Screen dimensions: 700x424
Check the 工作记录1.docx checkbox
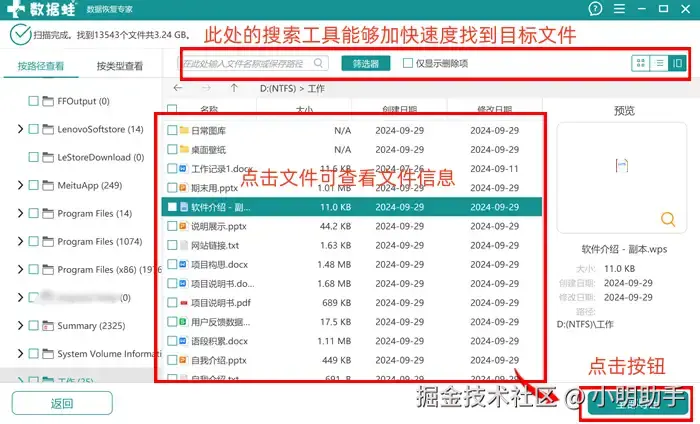pos(172,169)
